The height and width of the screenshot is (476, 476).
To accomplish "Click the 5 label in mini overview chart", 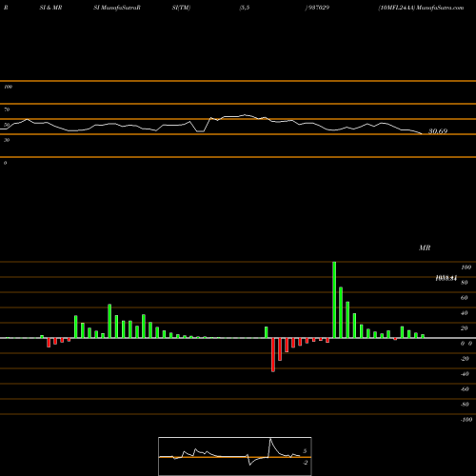I will (x=305, y=451).
